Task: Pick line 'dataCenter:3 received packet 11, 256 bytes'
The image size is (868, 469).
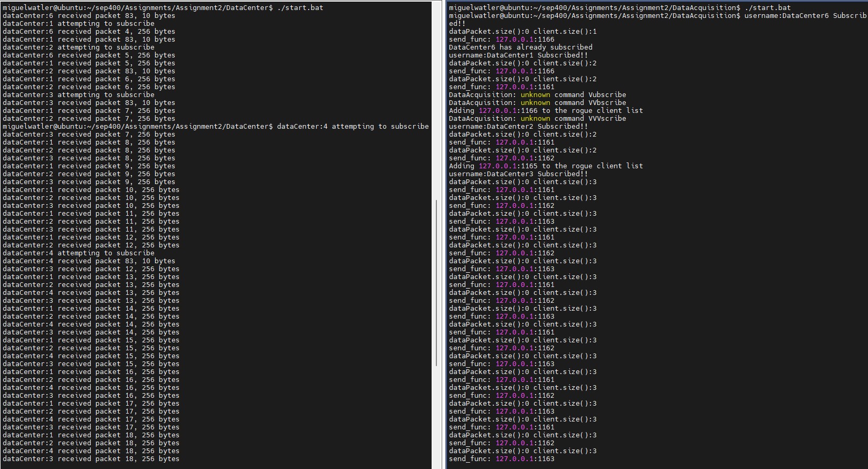Action: [x=91, y=229]
